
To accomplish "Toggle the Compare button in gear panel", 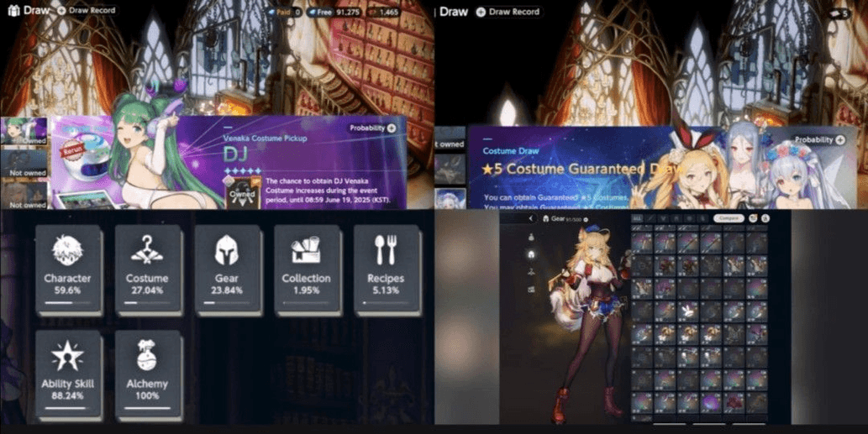I will point(729,218).
